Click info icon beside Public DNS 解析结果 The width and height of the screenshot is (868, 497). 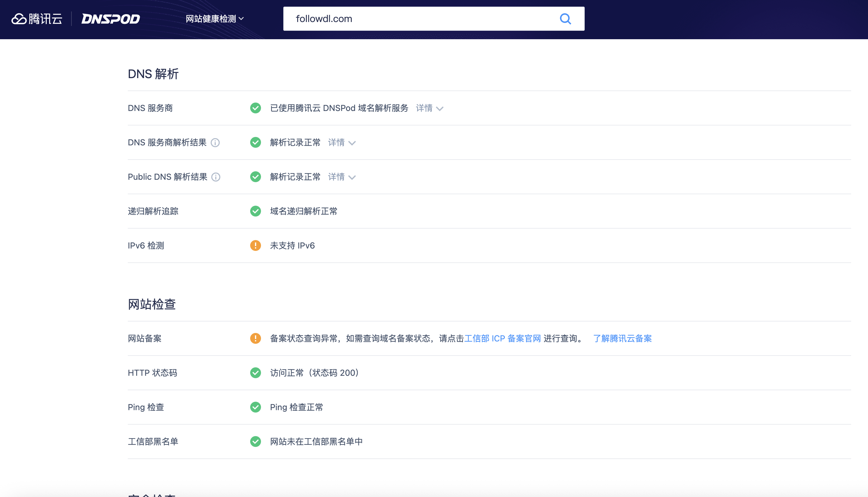216,177
